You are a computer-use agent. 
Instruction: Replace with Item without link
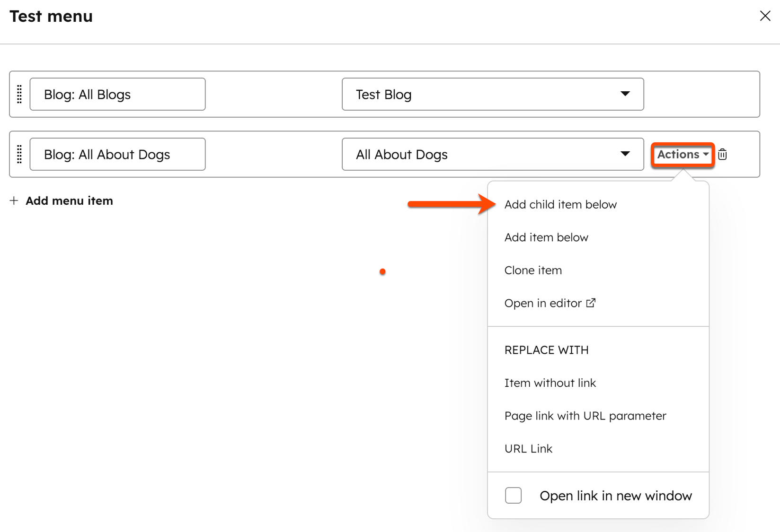pos(550,383)
